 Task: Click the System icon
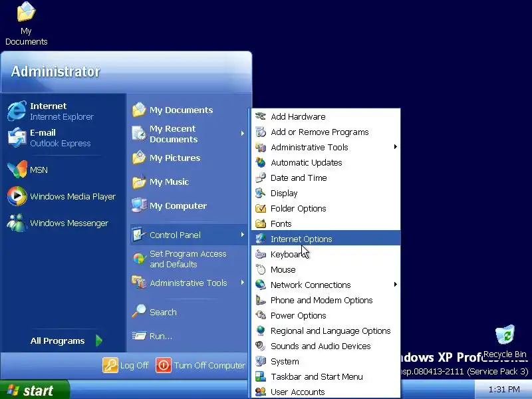pos(261,361)
